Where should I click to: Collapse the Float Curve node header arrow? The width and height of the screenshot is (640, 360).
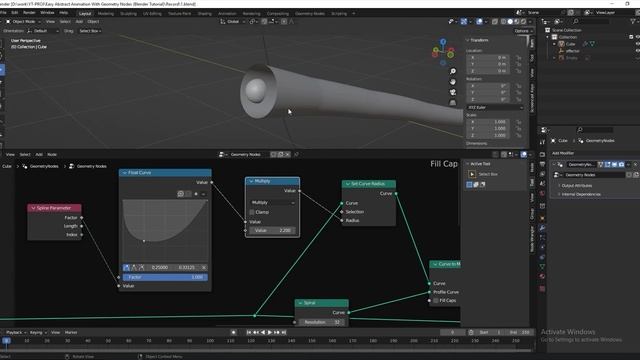pos(124,173)
